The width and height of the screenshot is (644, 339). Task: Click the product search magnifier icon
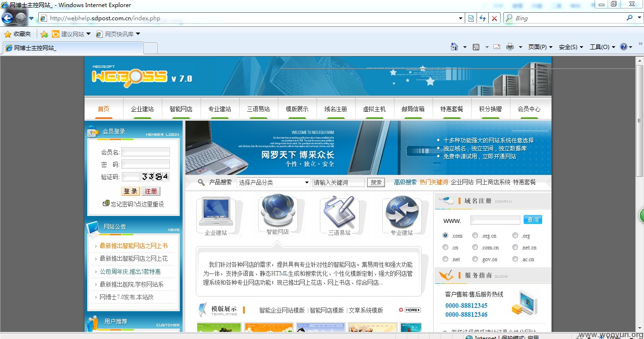tap(201, 182)
